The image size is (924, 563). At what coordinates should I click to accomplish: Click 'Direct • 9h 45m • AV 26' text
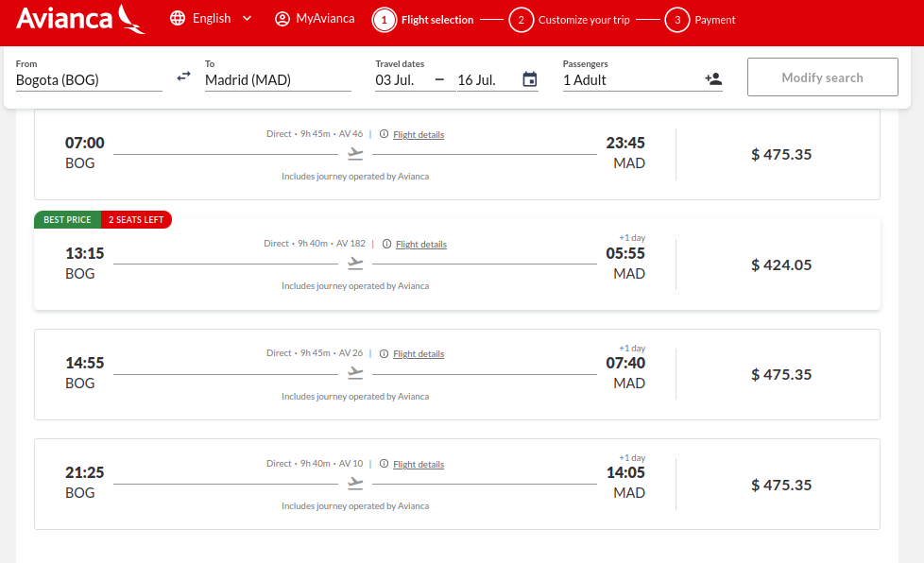(x=315, y=353)
